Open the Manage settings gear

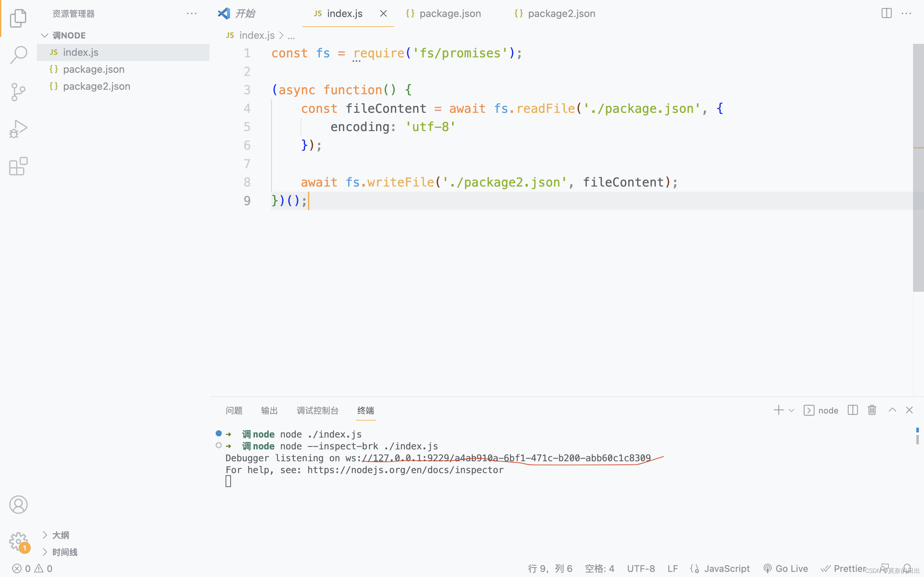click(x=18, y=541)
